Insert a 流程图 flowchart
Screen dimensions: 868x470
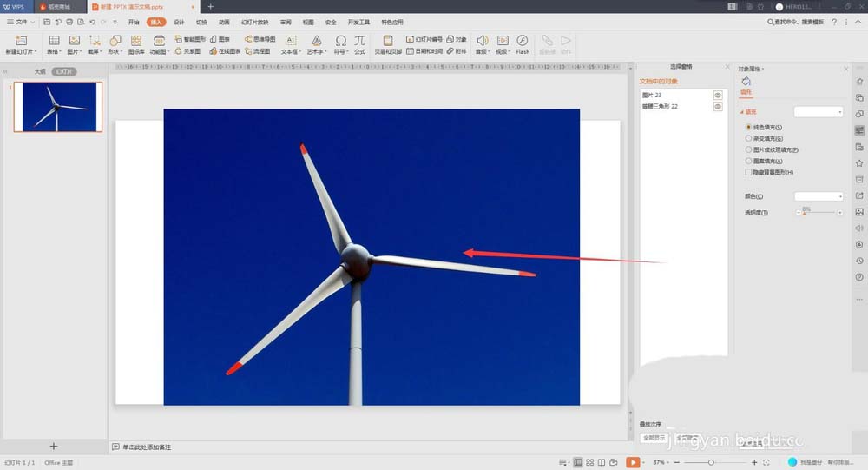(258, 51)
